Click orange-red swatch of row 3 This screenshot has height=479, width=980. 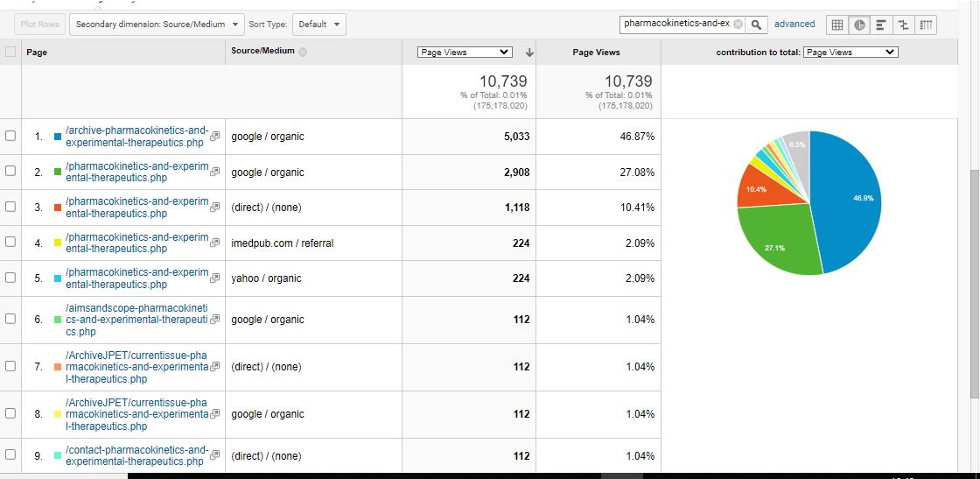pyautogui.click(x=58, y=207)
